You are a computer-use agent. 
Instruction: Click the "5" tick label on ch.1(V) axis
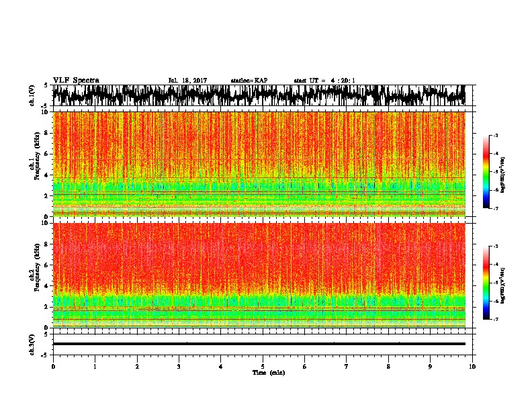pos(46,85)
